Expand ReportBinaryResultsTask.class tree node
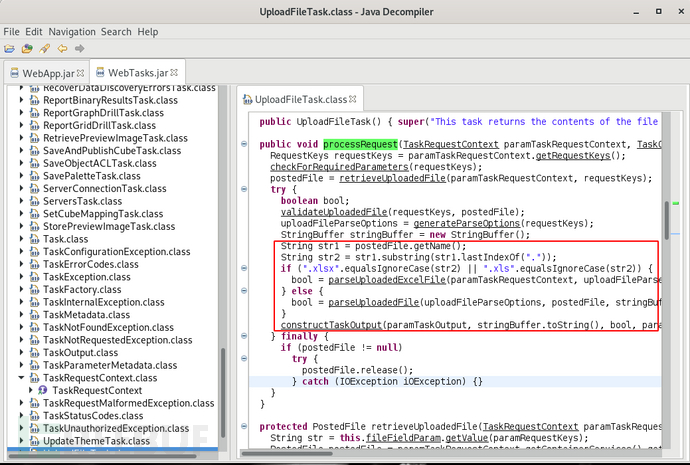This screenshot has width=690, height=465. point(21,100)
